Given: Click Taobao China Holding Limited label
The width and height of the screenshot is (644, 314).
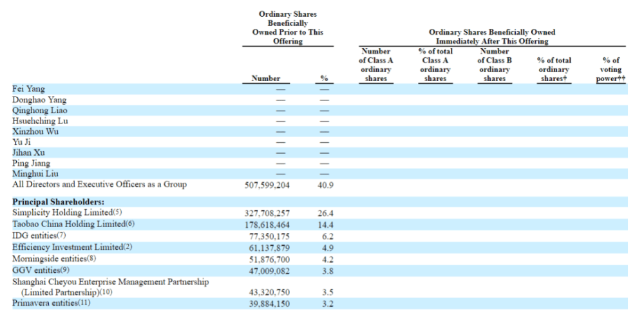Looking at the screenshot, I should pyautogui.click(x=73, y=224).
